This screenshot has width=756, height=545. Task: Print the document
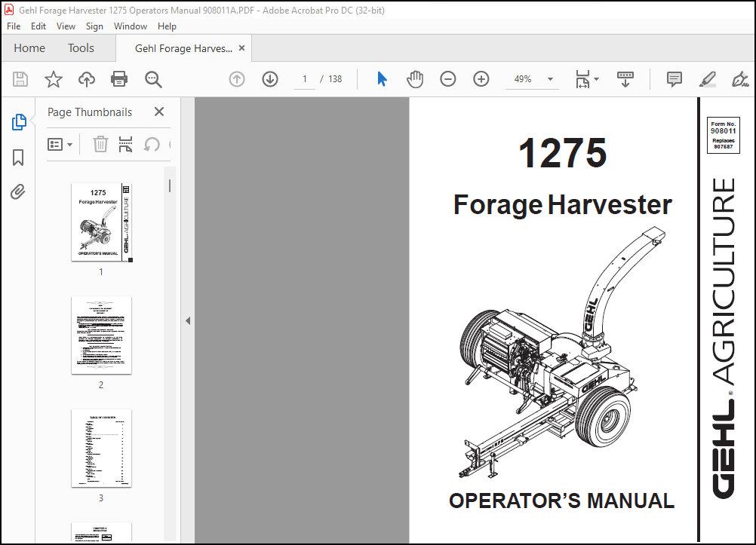click(x=119, y=79)
